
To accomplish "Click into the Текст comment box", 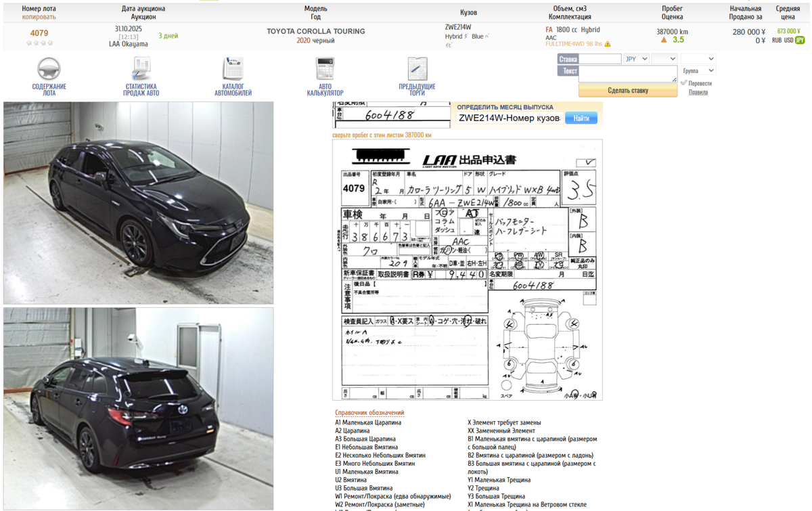I will 628,74.
